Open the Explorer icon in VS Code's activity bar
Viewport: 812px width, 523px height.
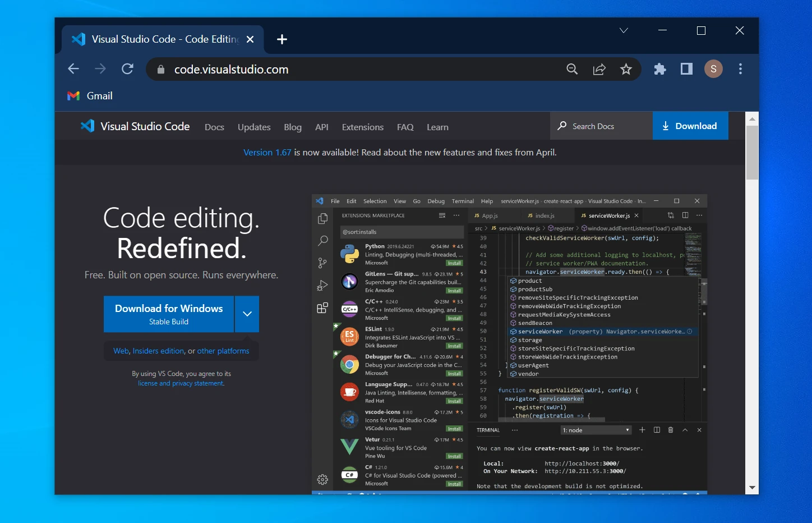[x=322, y=219]
